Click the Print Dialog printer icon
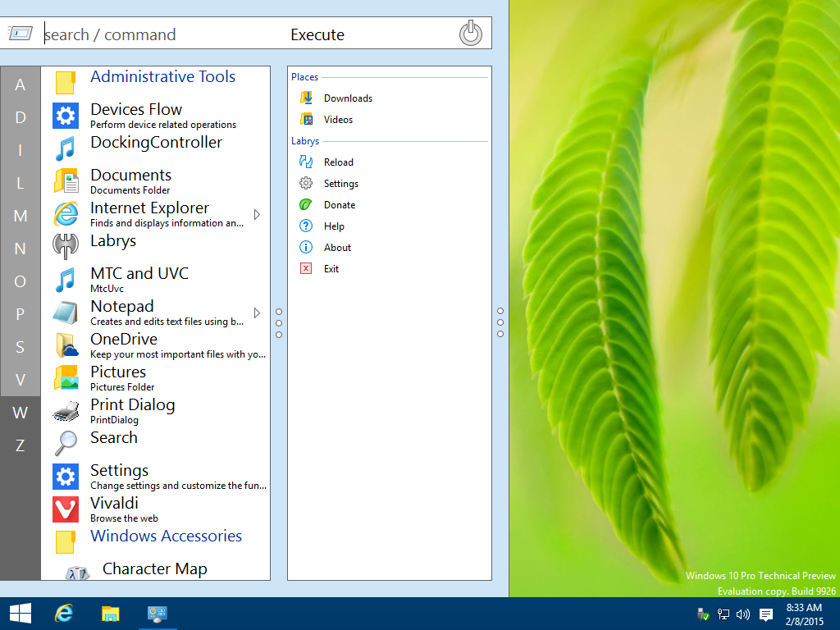 click(x=66, y=412)
